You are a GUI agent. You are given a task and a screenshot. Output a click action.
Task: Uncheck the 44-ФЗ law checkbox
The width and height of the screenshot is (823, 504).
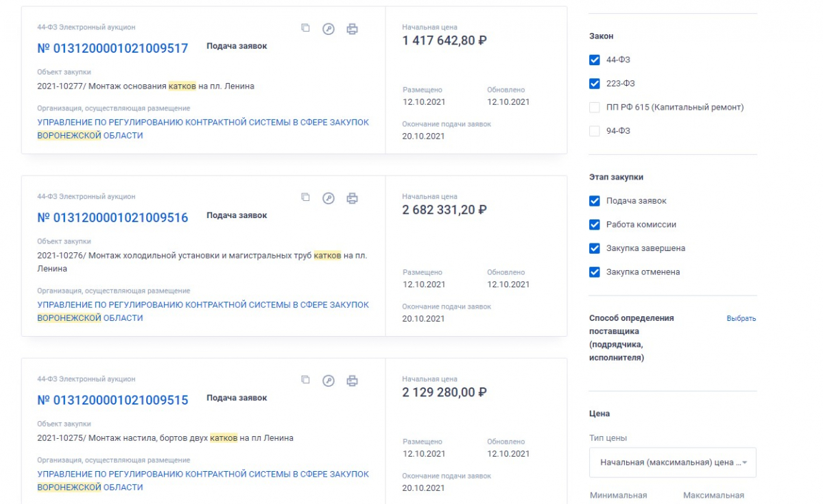point(595,60)
